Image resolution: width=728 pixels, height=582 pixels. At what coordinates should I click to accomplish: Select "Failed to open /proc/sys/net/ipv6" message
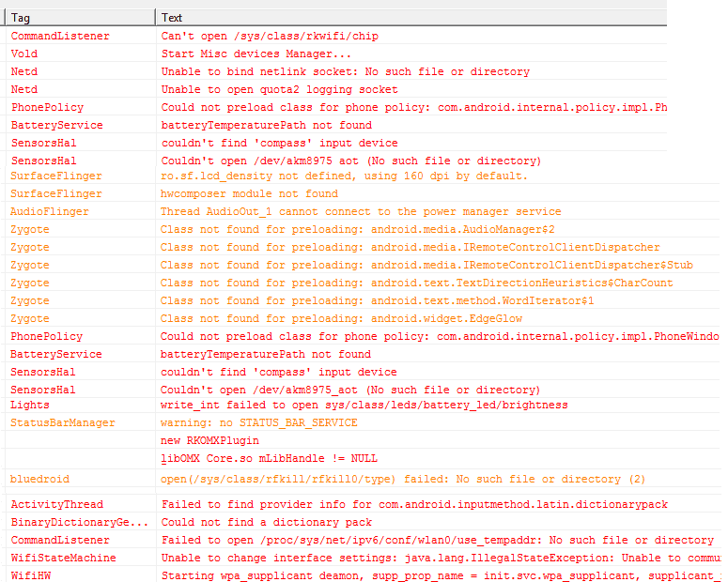point(437,541)
